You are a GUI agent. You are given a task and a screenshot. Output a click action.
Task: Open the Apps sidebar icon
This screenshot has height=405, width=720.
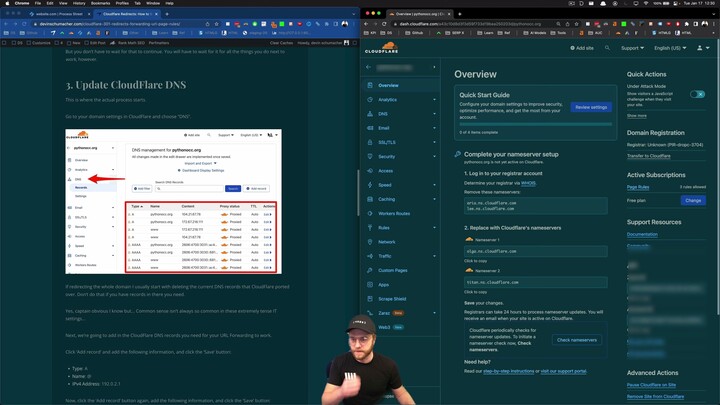click(x=370, y=285)
